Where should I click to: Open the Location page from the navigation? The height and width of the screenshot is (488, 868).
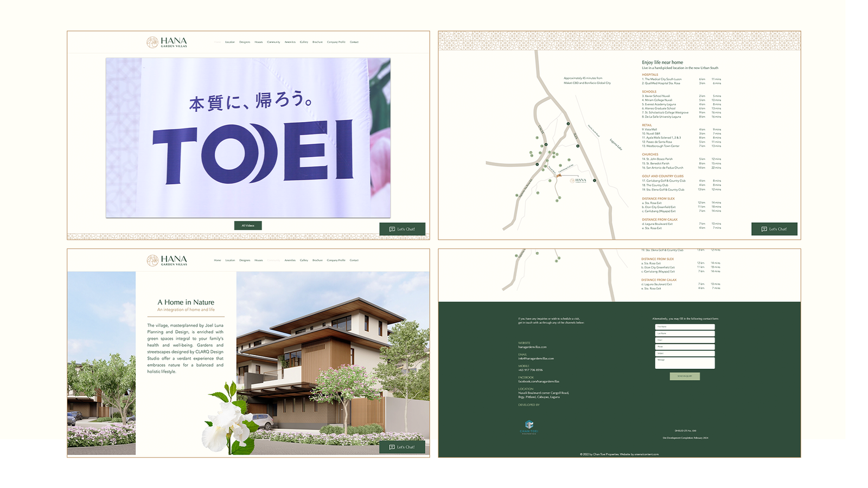(x=231, y=42)
